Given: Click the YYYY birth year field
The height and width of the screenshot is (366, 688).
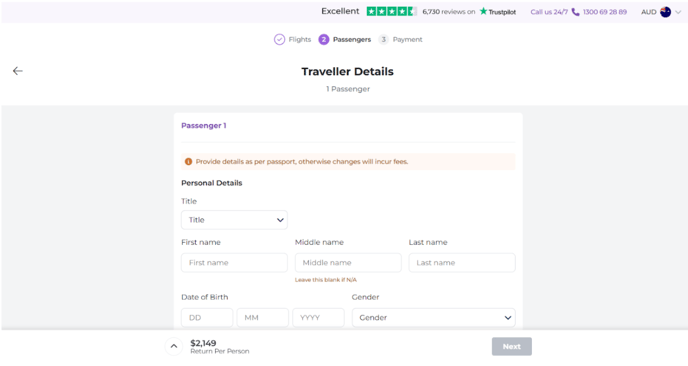Looking at the screenshot, I should click(x=319, y=318).
